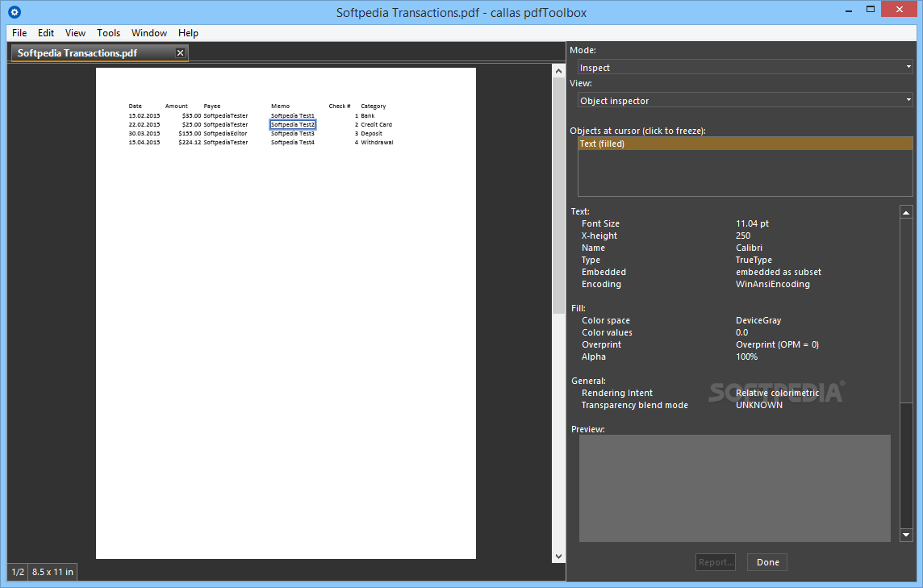Open the Edit menu
This screenshot has width=923, height=588.
tap(46, 33)
